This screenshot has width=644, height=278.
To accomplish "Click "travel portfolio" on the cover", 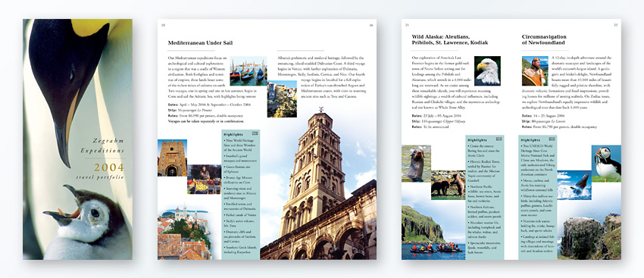I will pos(100,177).
